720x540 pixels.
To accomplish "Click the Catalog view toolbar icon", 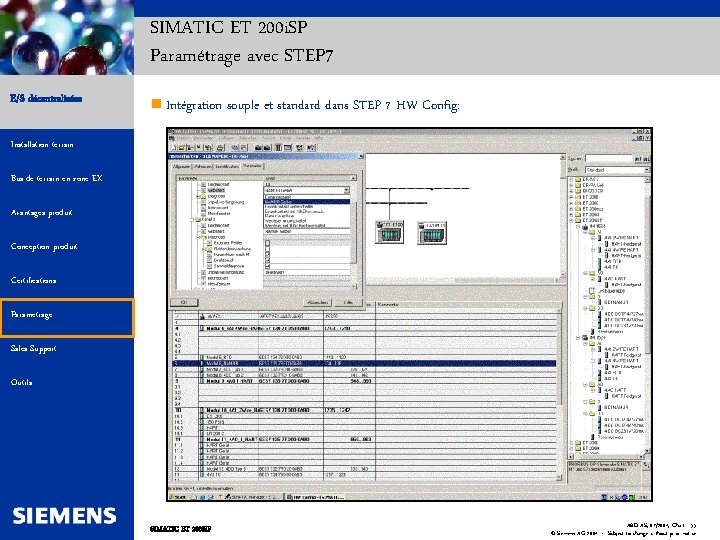I will point(288,147).
